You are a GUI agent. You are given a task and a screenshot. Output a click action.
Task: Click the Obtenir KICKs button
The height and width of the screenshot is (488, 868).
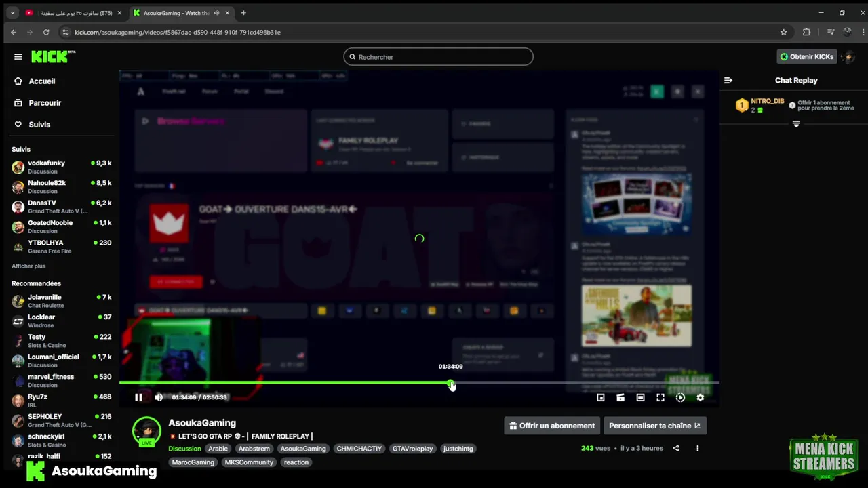[x=807, y=57]
